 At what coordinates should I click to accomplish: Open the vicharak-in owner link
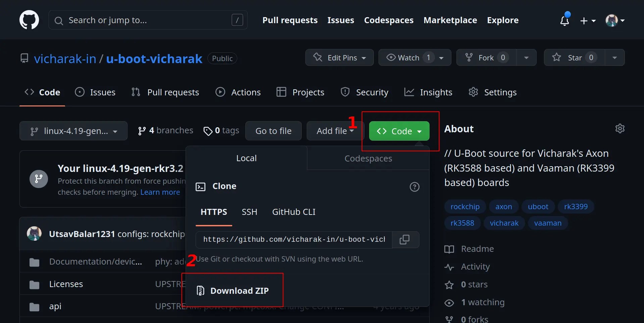[x=65, y=59]
